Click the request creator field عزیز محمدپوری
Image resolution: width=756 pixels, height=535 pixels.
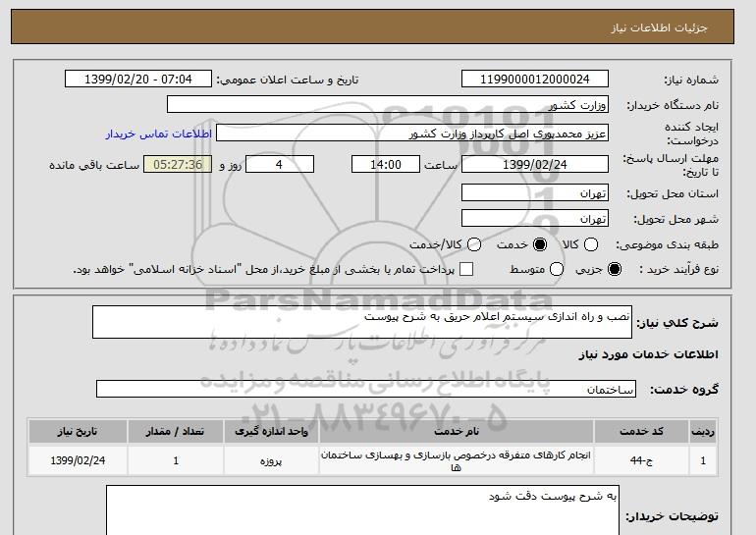412,134
